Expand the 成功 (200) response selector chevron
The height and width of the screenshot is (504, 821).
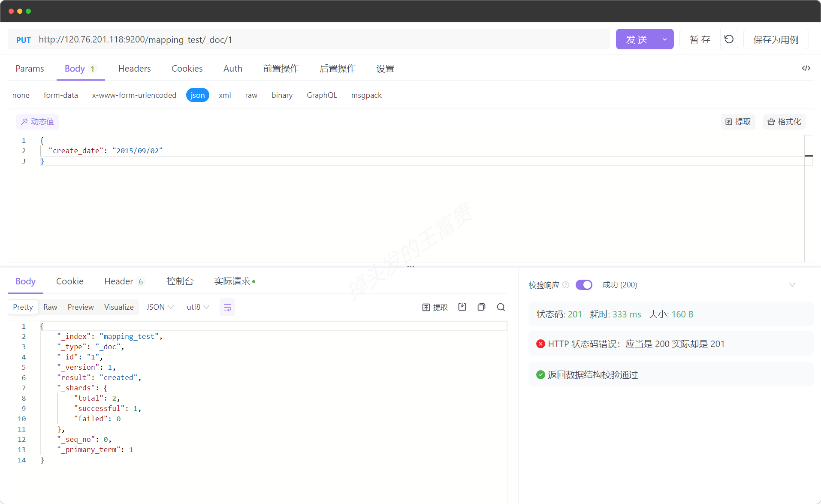point(792,285)
